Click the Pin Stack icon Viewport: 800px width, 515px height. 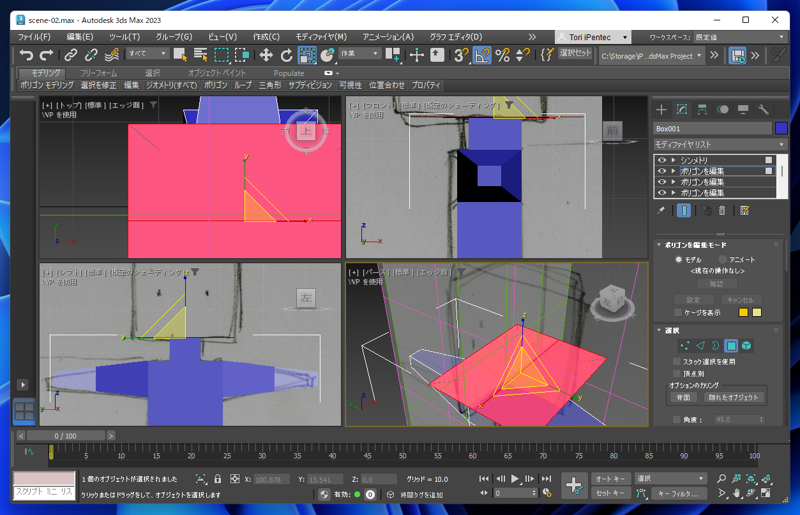point(661,210)
